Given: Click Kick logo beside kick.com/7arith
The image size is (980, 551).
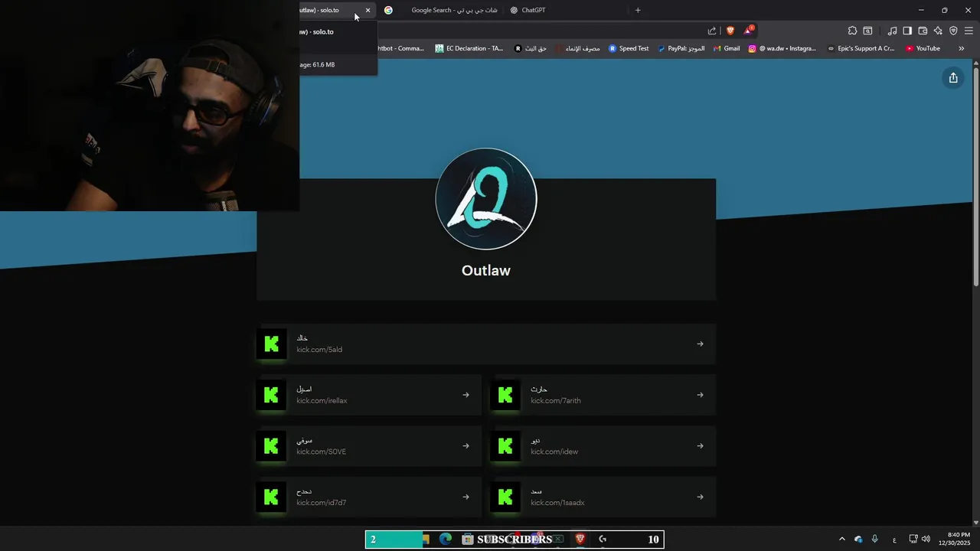Looking at the screenshot, I should (505, 395).
